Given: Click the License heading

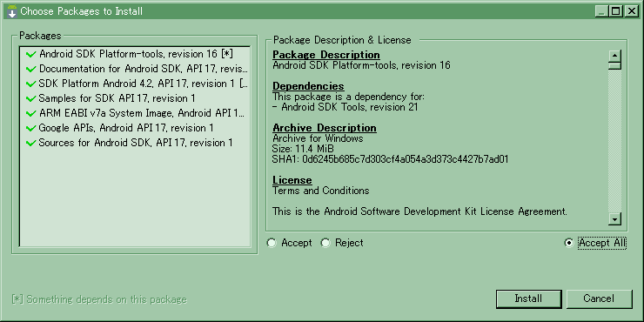Looking at the screenshot, I should pos(292,180).
